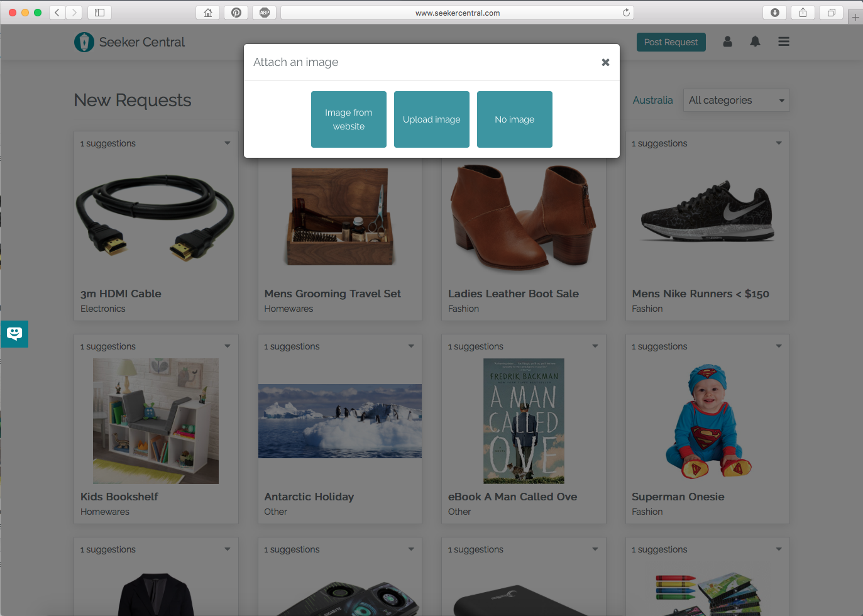This screenshot has width=863, height=616.
Task: Click Other under Antarctic Holiday
Action: click(x=276, y=512)
